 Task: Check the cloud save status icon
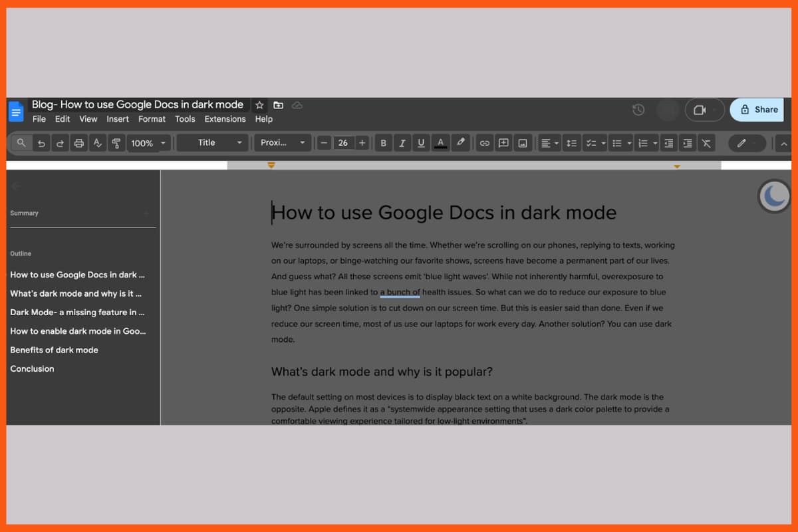pos(297,105)
